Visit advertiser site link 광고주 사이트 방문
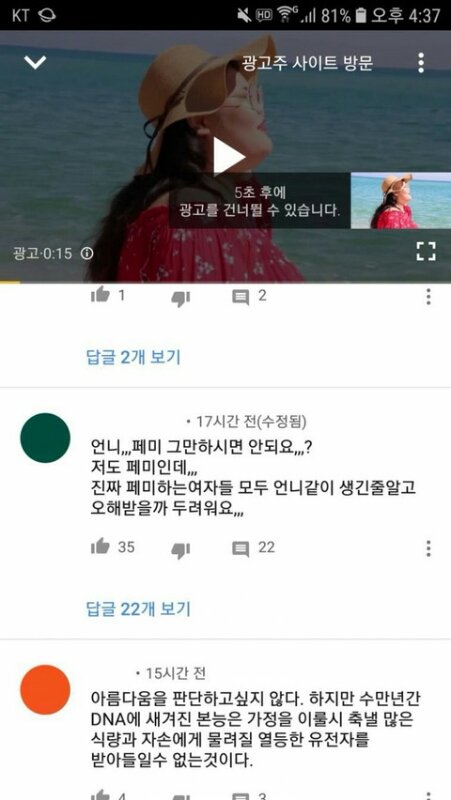The width and height of the screenshot is (451, 800). [x=308, y=63]
